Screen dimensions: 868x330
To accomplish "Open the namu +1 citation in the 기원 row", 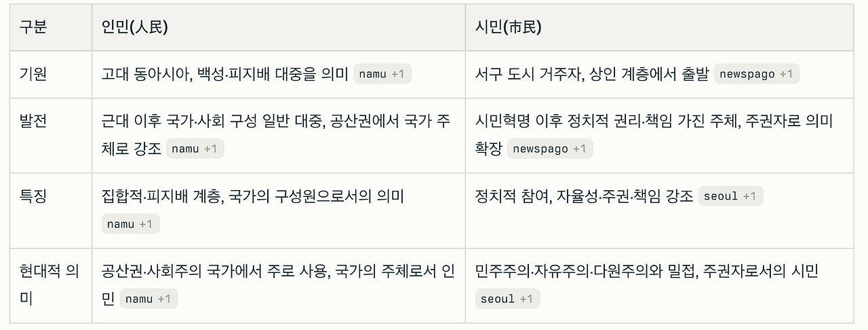I will pos(382,74).
